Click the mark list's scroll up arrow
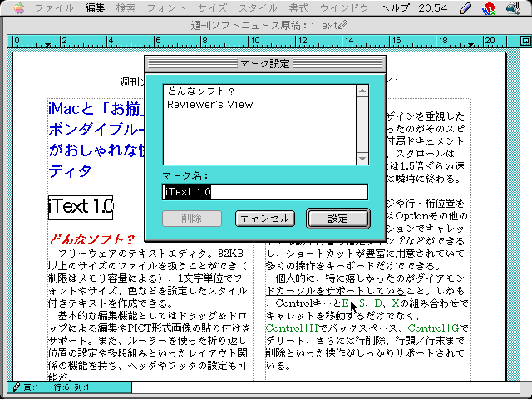This screenshot has width=532, height=399. [362, 91]
